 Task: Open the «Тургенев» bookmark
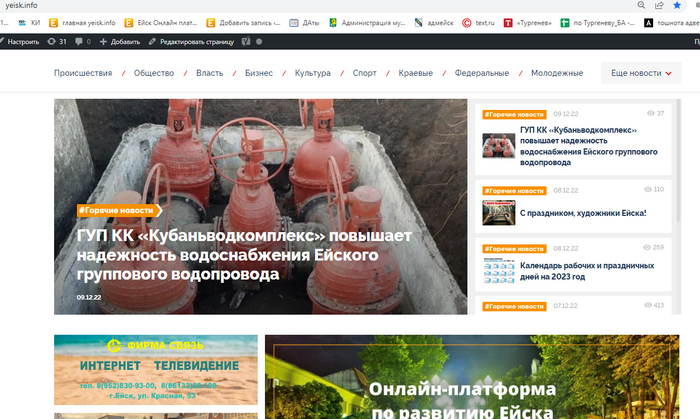[527, 23]
